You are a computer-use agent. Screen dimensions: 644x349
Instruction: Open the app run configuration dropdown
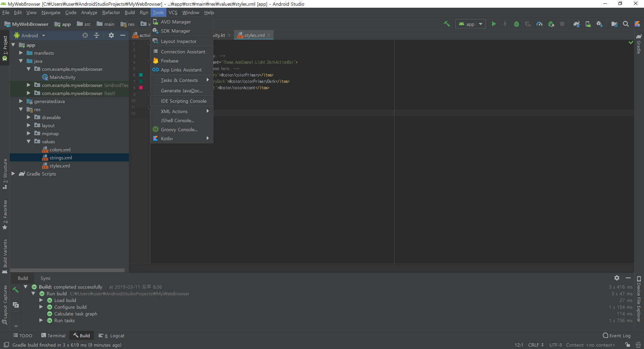point(471,24)
